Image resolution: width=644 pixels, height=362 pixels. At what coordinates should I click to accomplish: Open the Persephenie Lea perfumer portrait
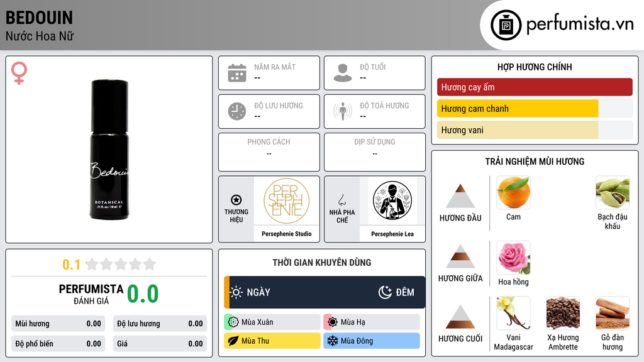[392, 200]
